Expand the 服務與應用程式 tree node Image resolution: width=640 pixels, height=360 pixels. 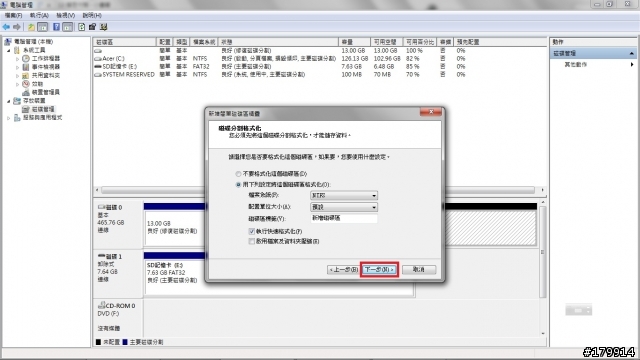9,118
